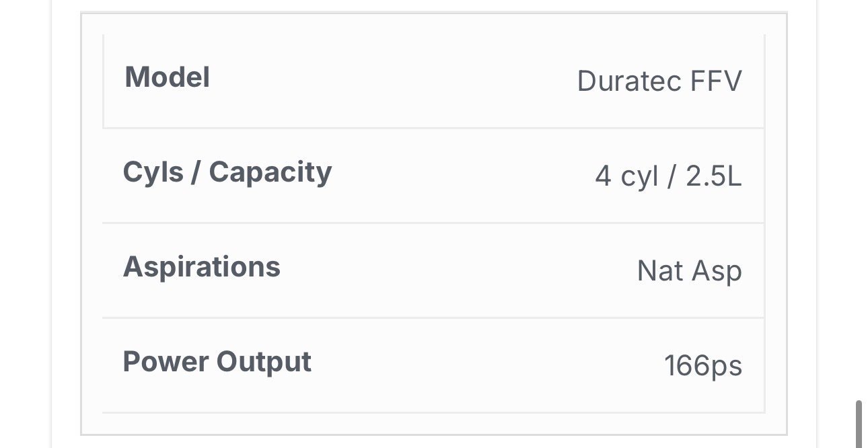Click the Aspirations label
Screen dimensions: 868x448
[x=202, y=267]
